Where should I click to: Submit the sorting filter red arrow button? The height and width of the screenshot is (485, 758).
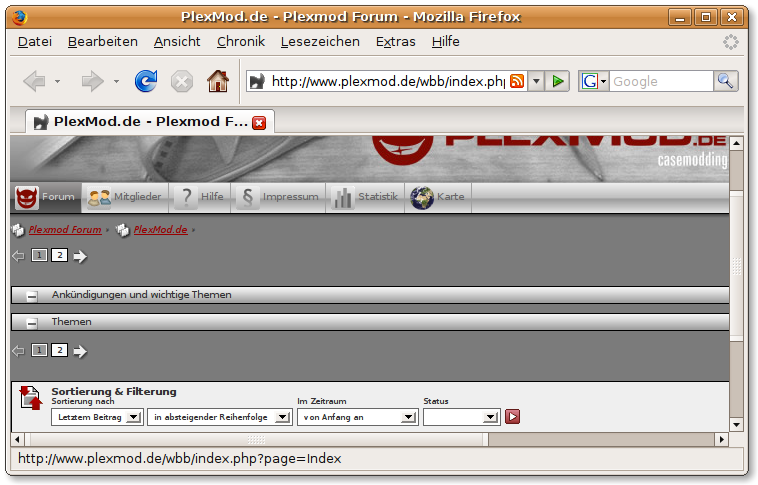point(512,417)
